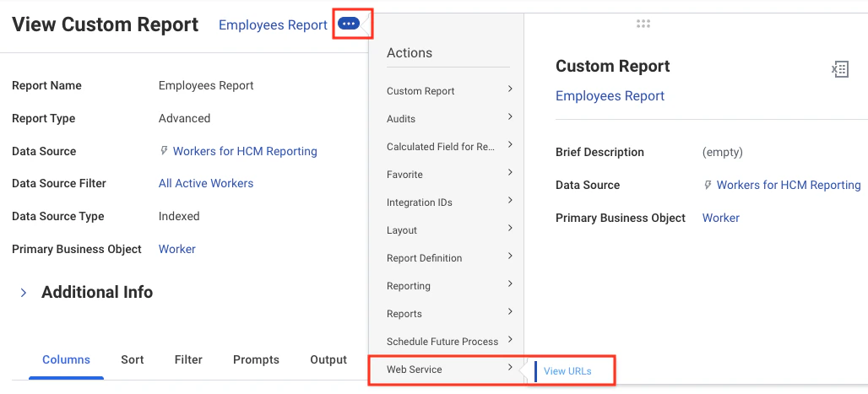The width and height of the screenshot is (868, 394).
Task: Open Employees Report link in page header
Action: pos(273,25)
